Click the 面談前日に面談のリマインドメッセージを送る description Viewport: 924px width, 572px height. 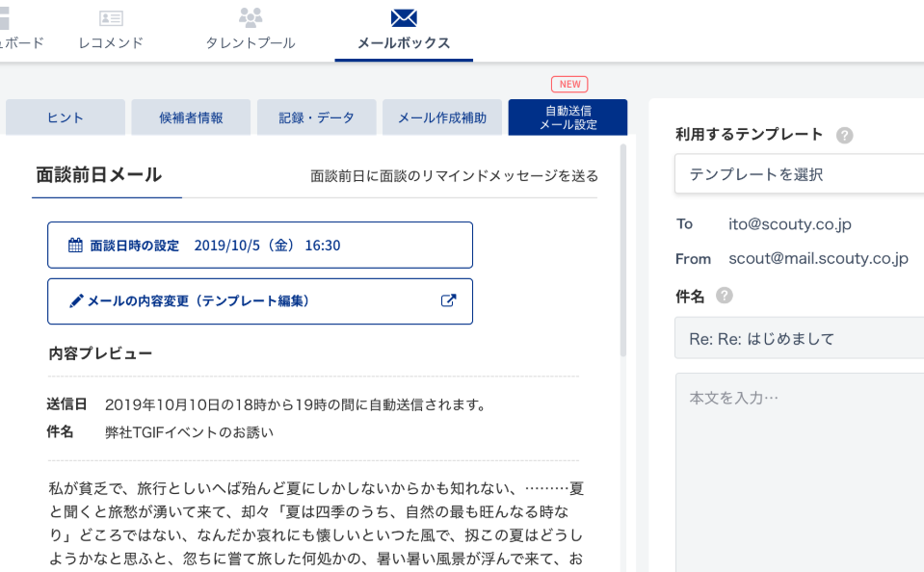coord(454,176)
